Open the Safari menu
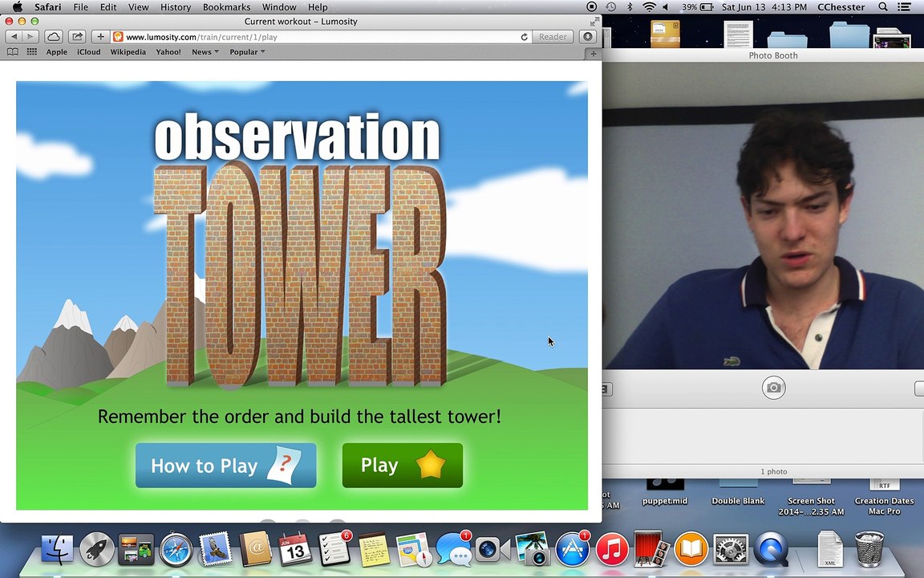This screenshot has width=924, height=578. 48,7
